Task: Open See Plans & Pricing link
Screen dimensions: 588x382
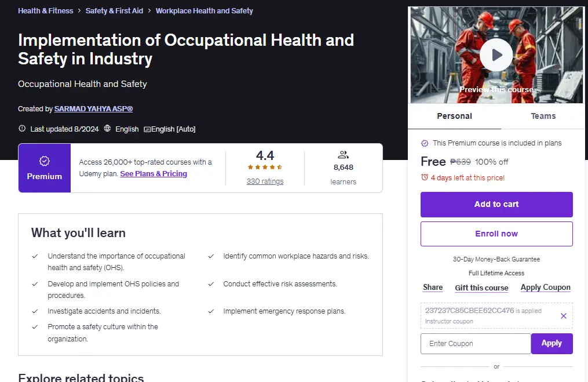Action: click(154, 174)
